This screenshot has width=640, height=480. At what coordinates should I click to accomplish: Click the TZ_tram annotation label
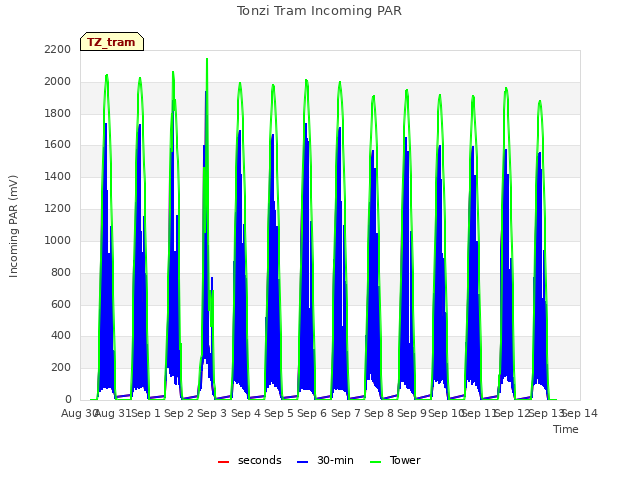point(112,42)
